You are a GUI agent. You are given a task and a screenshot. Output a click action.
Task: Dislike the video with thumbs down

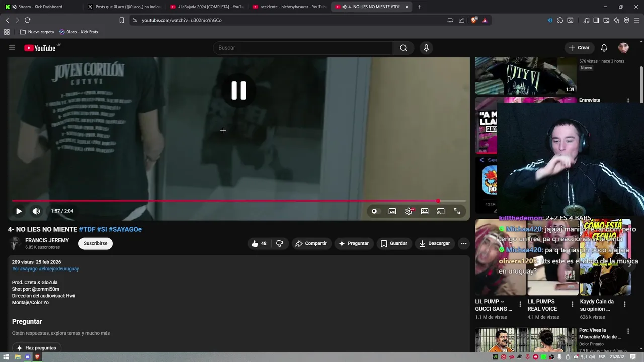click(x=279, y=243)
